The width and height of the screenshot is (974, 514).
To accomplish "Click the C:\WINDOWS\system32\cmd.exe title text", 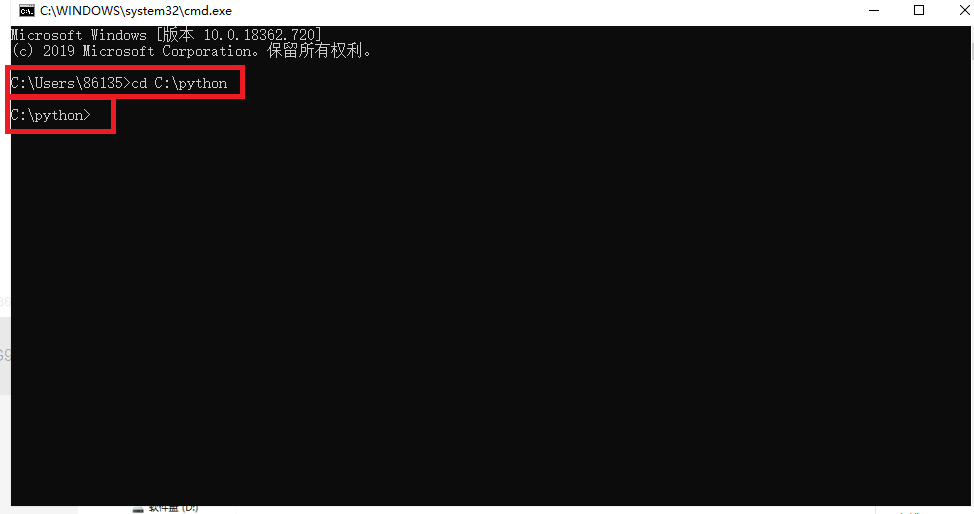I will pyautogui.click(x=136, y=11).
